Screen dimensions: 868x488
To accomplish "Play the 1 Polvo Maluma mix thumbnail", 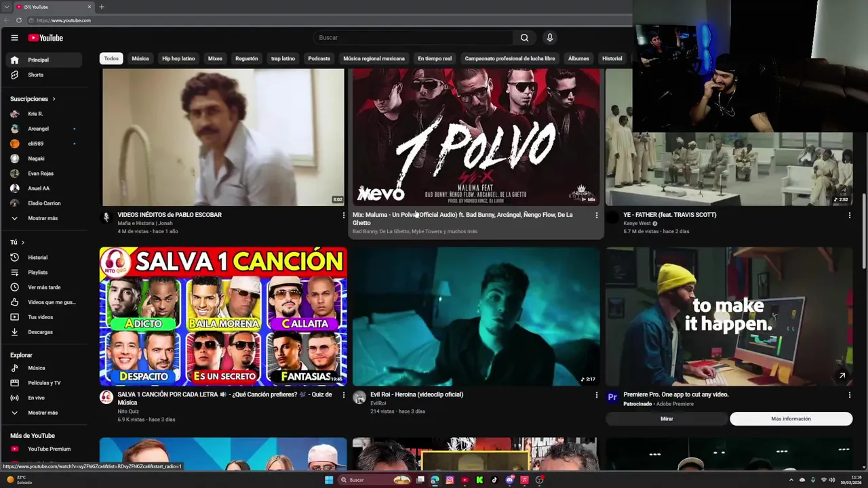I will 476,136.
